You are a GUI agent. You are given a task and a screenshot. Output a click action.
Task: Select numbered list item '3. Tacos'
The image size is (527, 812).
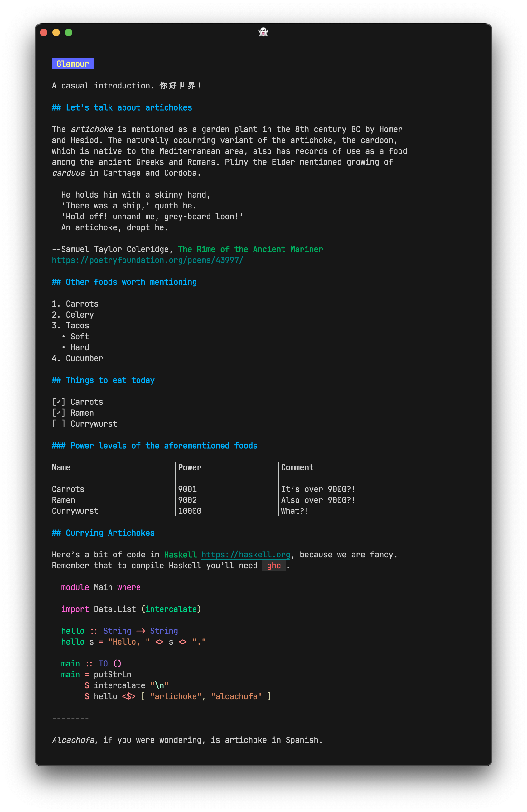pyautogui.click(x=70, y=326)
